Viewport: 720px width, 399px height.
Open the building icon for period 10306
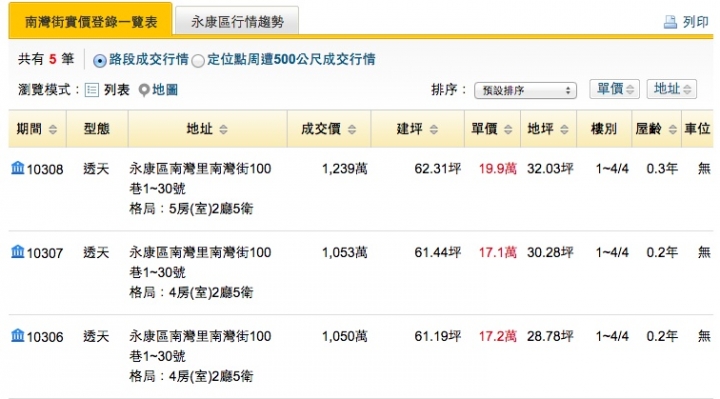click(18, 336)
